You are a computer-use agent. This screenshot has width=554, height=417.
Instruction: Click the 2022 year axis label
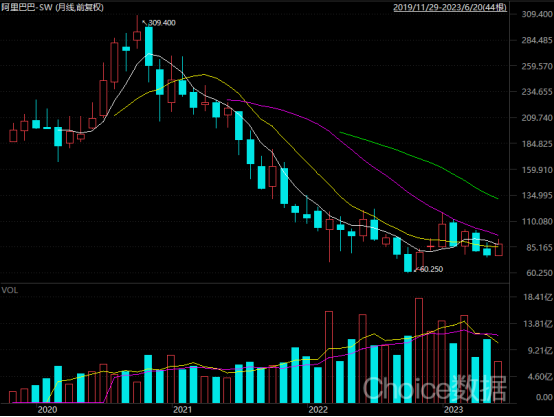(318, 410)
